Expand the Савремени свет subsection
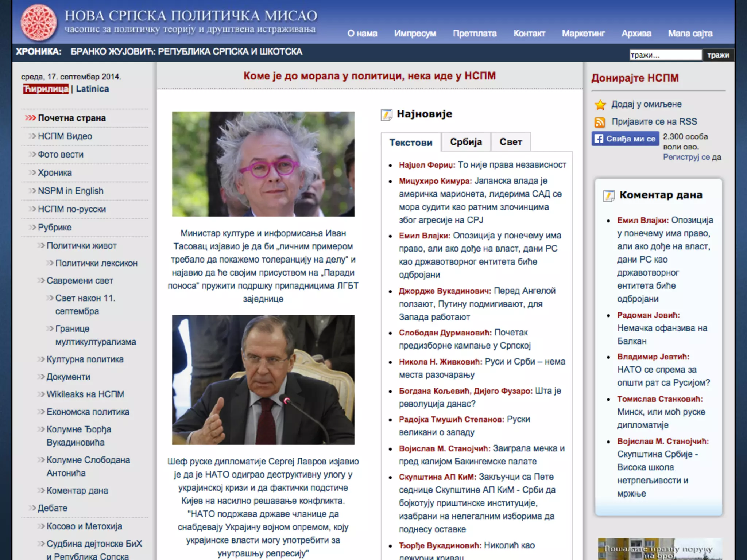The height and width of the screenshot is (560, 747). coord(80,281)
